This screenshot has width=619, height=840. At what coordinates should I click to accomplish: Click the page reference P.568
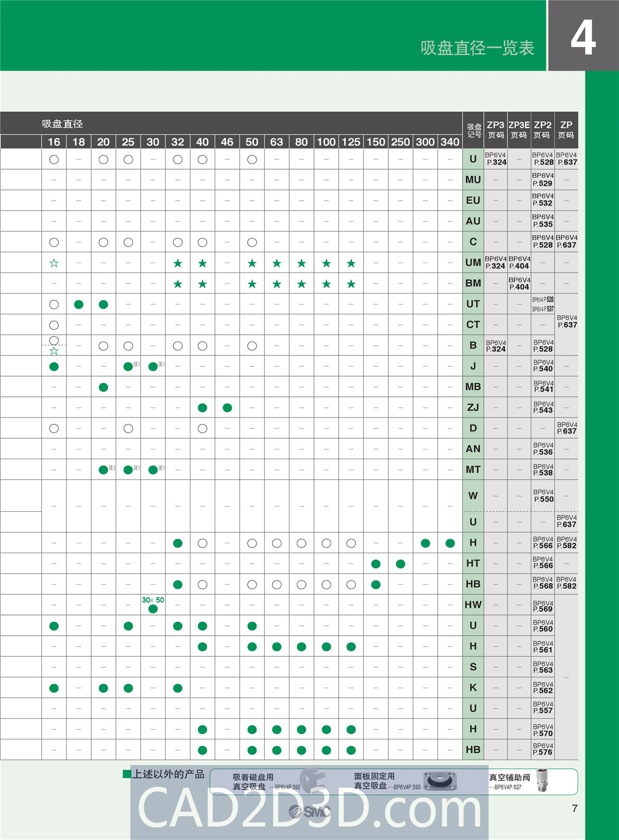tap(543, 586)
